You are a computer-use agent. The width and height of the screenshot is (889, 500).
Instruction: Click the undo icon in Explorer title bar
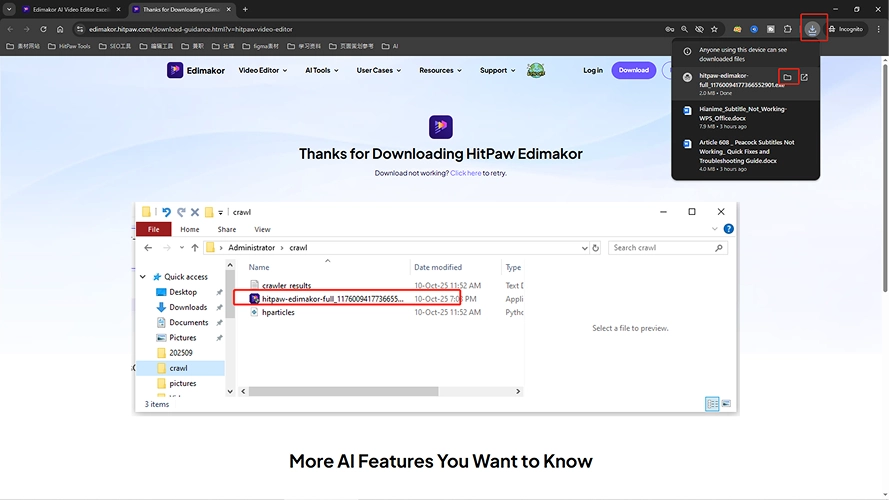point(166,212)
